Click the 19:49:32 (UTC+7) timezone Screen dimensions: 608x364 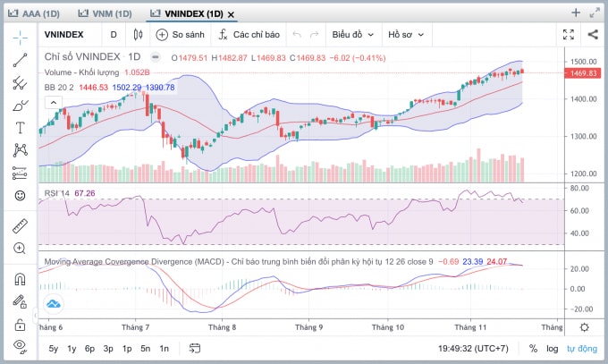click(473, 349)
